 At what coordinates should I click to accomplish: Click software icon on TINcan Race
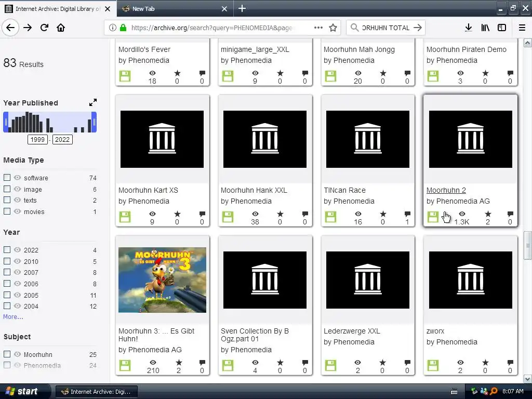click(330, 217)
